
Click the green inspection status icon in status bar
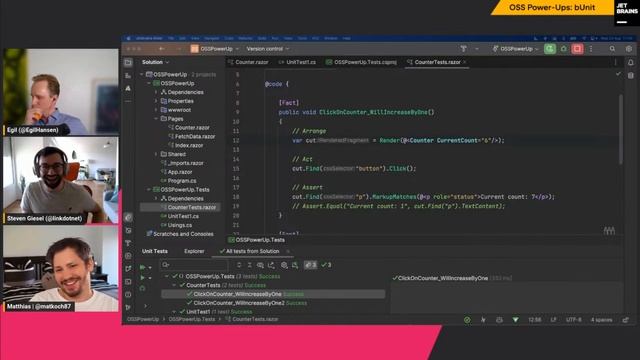(467, 320)
